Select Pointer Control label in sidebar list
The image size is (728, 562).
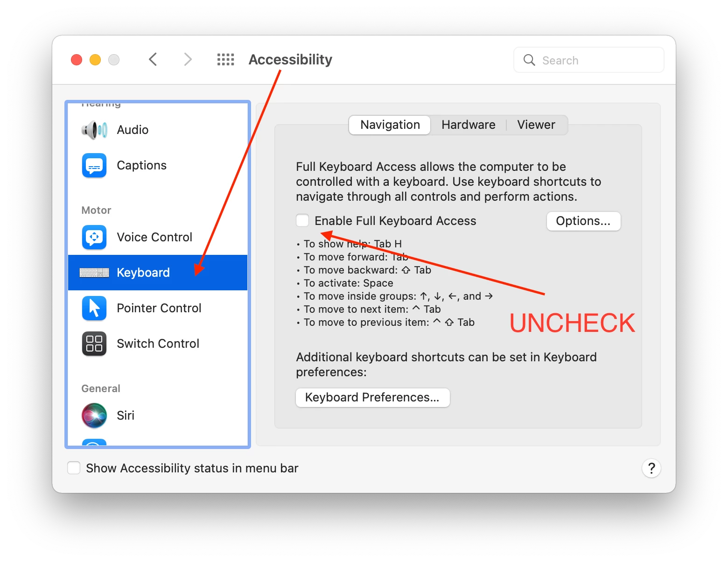pos(159,308)
